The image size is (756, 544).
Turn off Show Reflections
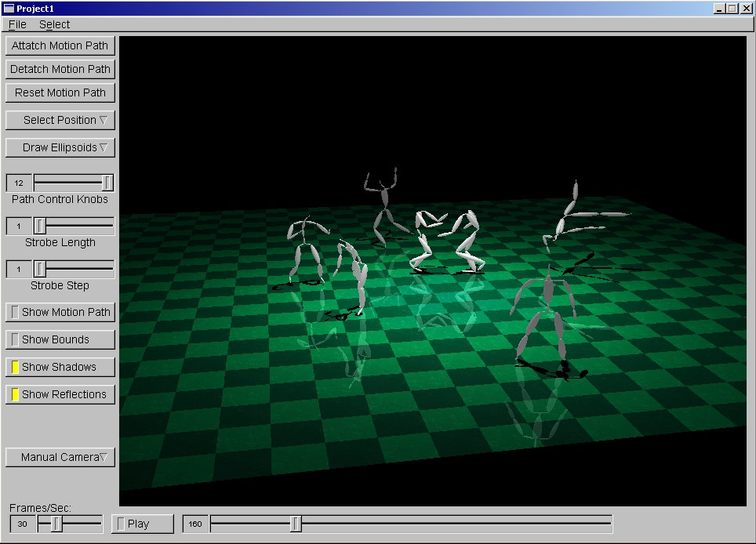click(60, 393)
